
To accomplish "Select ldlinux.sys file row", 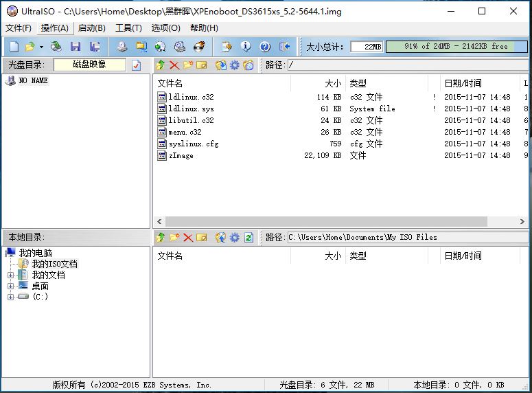I will [x=342, y=109].
